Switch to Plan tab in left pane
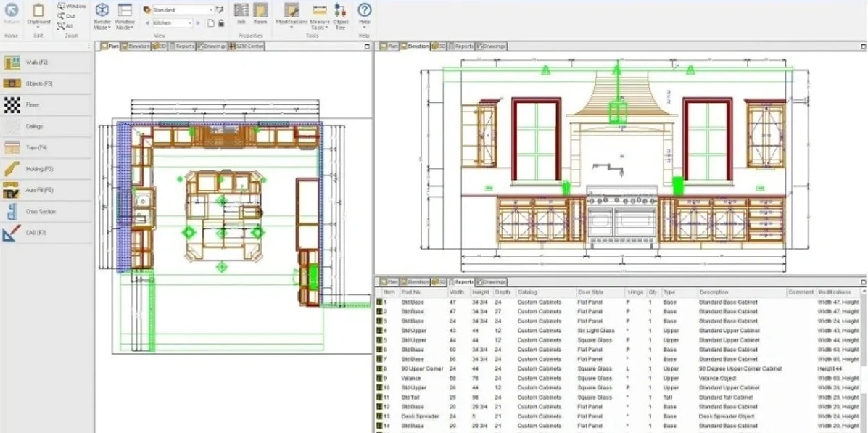868x433 pixels. 109,46
